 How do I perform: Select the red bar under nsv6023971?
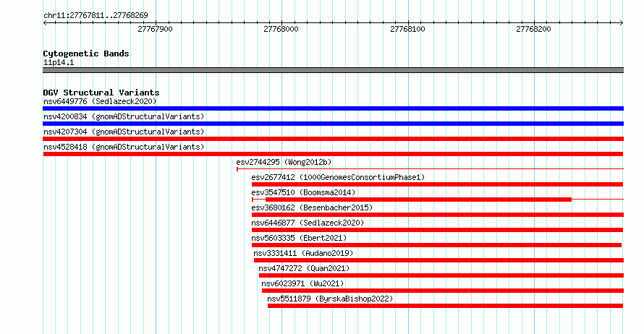(x=443, y=291)
